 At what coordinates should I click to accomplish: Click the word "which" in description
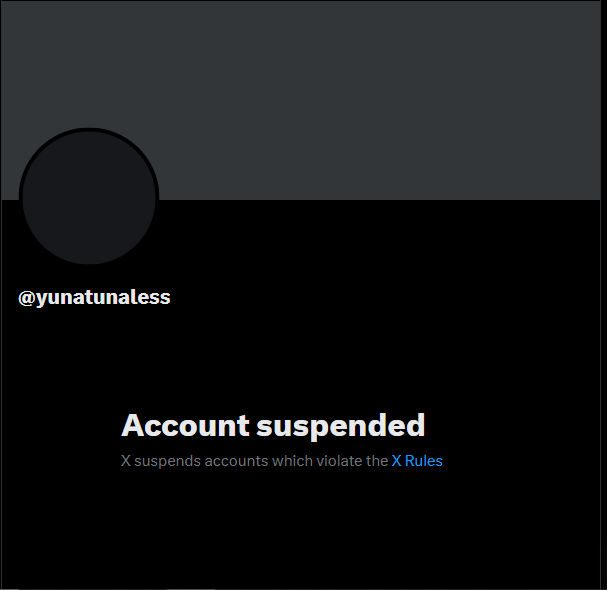pyautogui.click(x=292, y=461)
